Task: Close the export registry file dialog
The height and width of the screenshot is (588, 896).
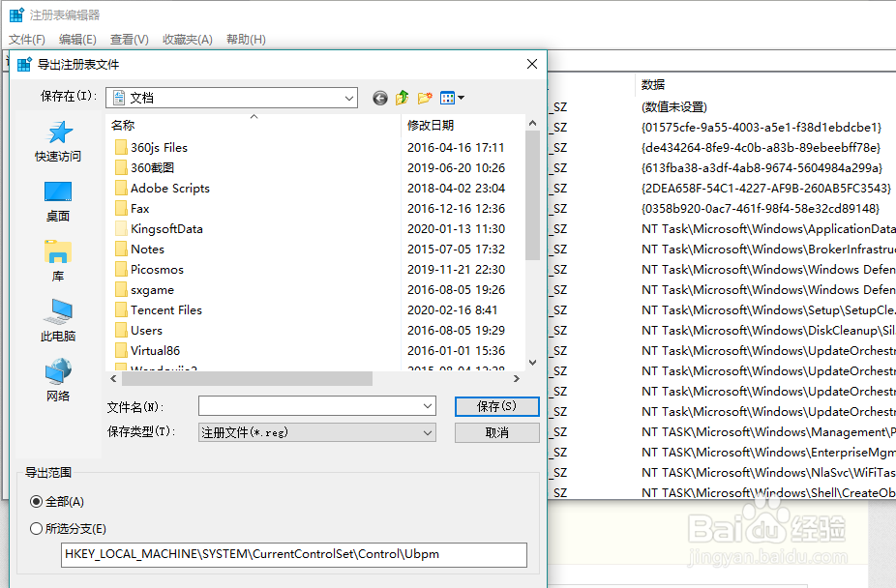Action: click(532, 64)
